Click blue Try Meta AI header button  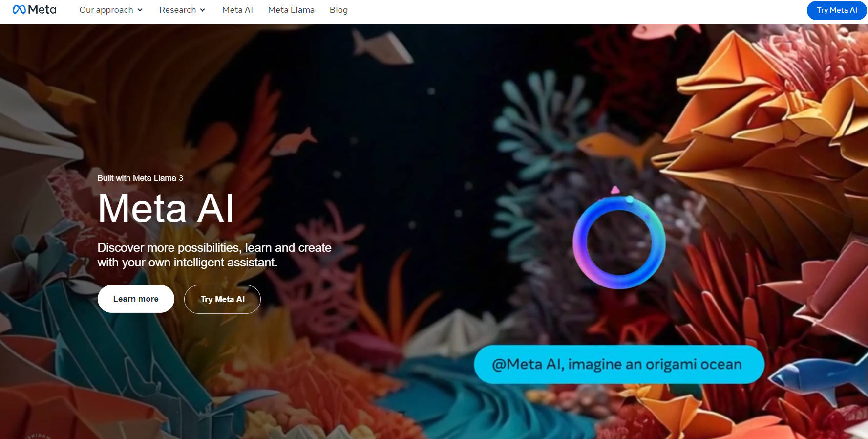837,10
